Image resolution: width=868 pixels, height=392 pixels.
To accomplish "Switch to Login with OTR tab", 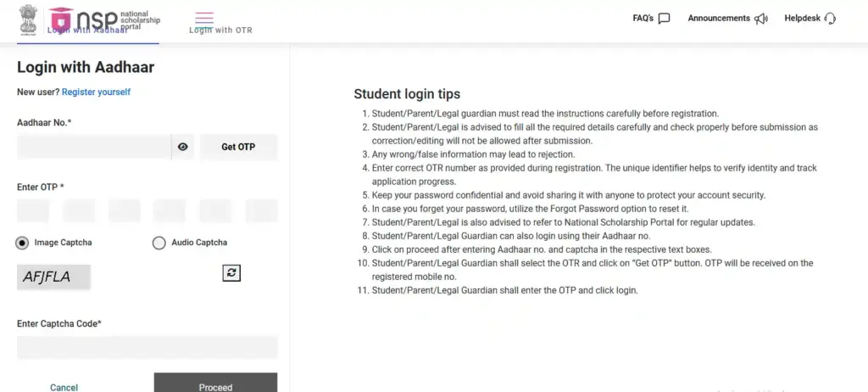I will 220,31.
